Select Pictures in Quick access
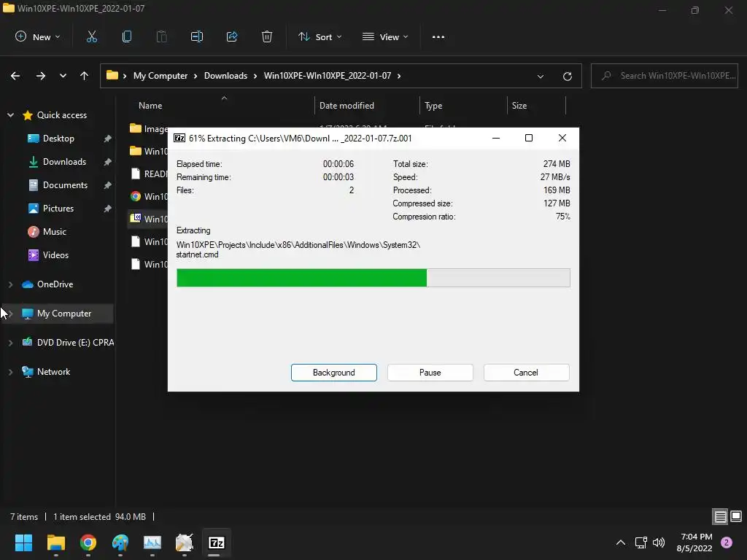This screenshot has height=560, width=747. (58, 208)
